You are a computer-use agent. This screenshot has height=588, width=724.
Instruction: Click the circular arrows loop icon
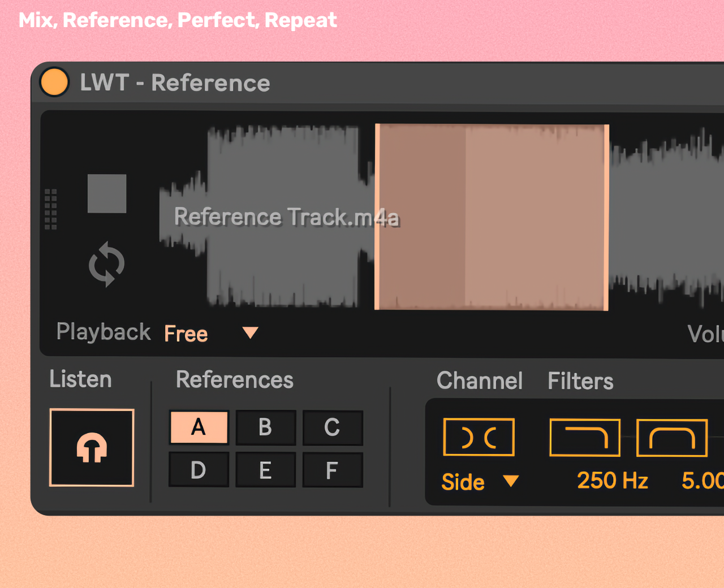(x=106, y=264)
